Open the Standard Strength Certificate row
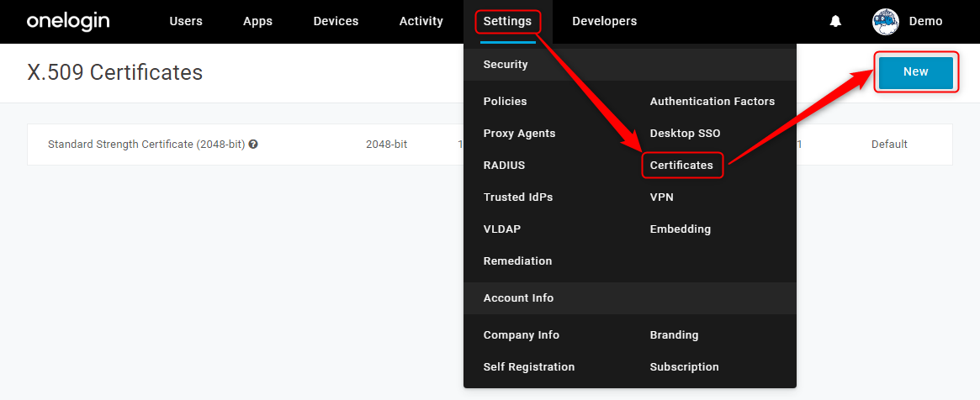Screen dimensions: 980x400 490,145
